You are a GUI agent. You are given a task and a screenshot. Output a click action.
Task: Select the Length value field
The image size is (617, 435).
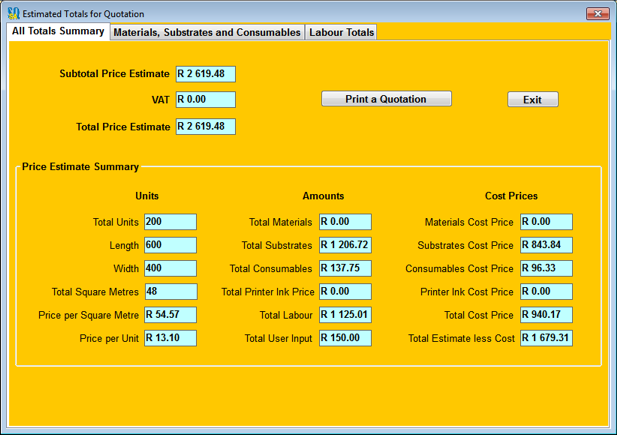coord(170,245)
